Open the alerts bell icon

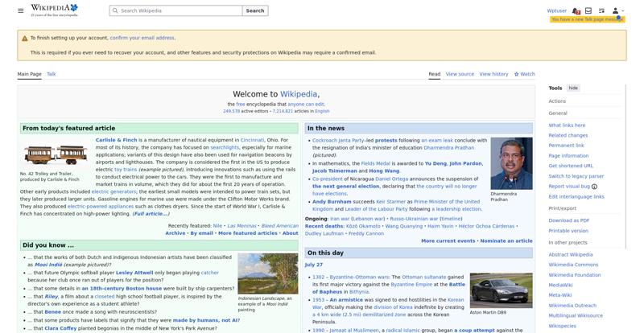(576, 10)
